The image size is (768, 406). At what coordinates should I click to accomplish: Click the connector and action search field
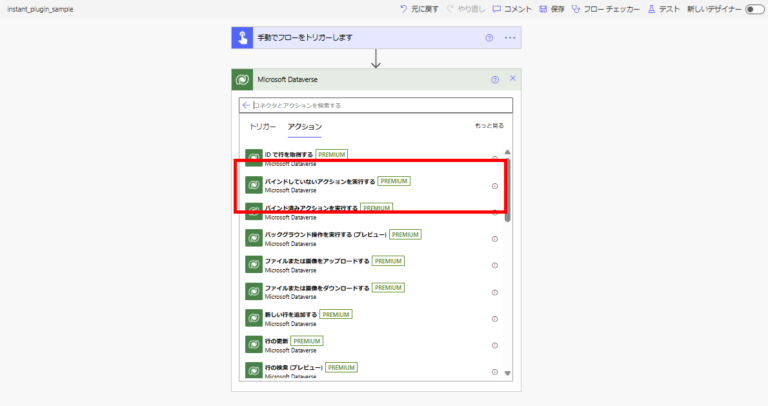380,105
